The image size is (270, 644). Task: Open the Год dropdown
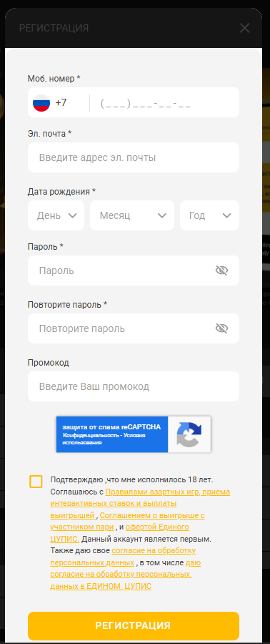[x=209, y=215]
